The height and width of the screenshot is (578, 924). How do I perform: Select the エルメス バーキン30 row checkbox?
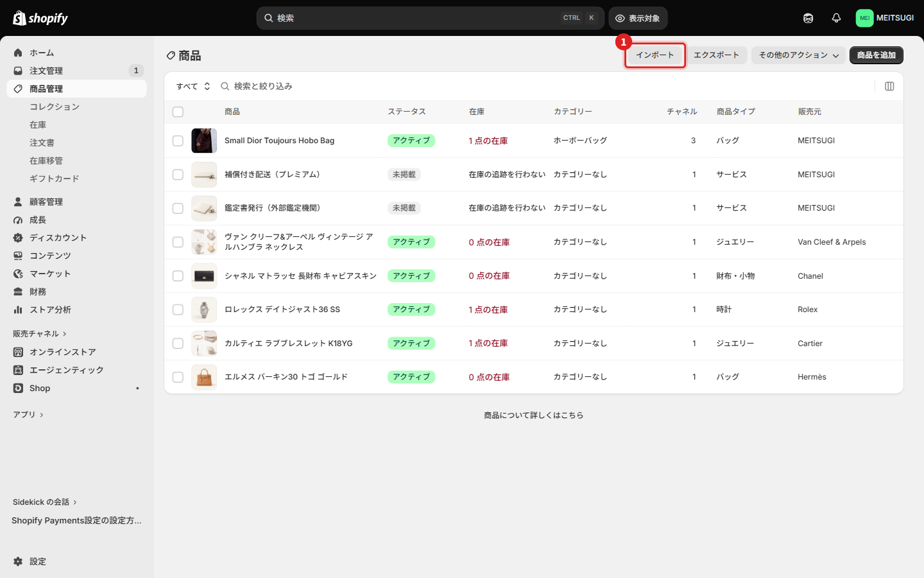pyautogui.click(x=178, y=377)
